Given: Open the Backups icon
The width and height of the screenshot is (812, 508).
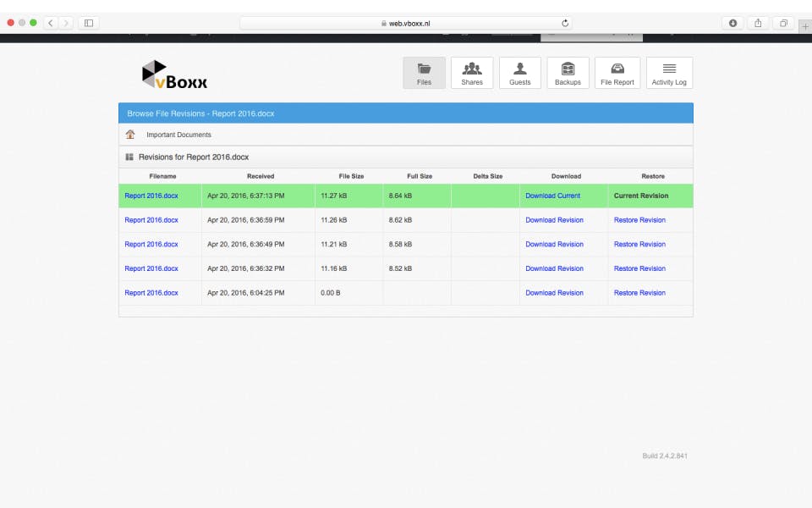Looking at the screenshot, I should (568, 73).
